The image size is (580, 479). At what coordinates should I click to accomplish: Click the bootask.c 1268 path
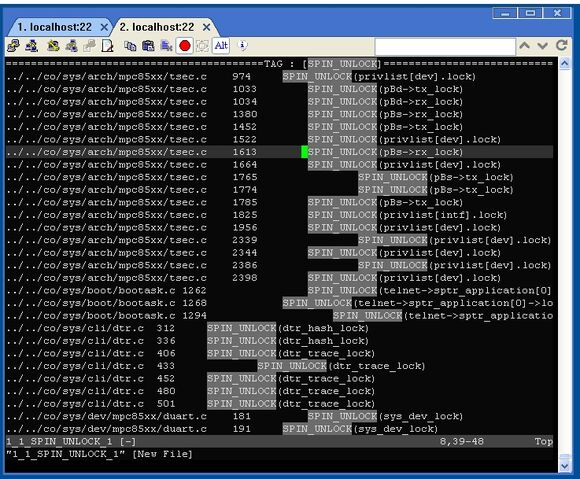tap(91, 303)
